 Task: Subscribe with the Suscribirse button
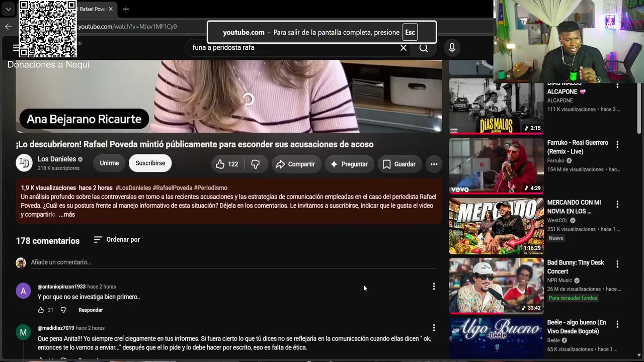(x=150, y=163)
